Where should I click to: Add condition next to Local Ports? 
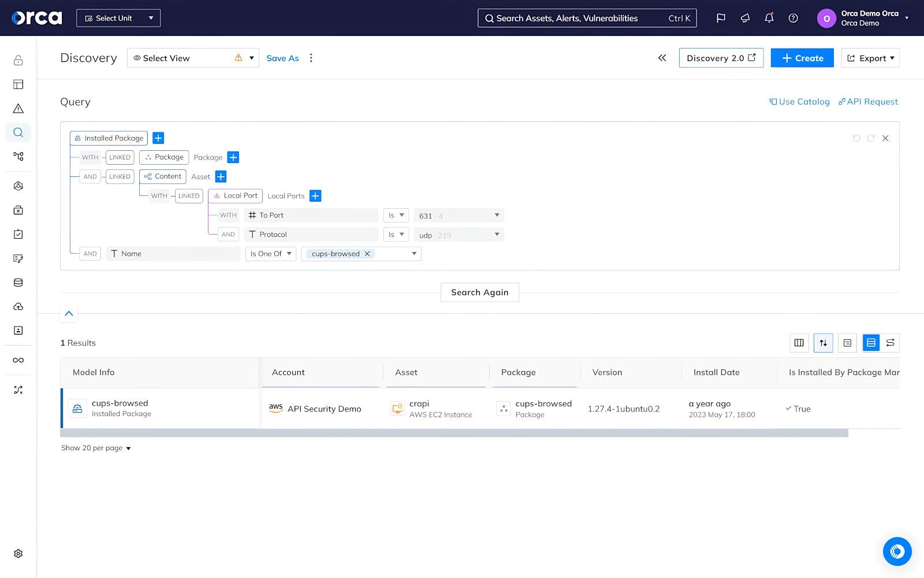[x=315, y=196]
